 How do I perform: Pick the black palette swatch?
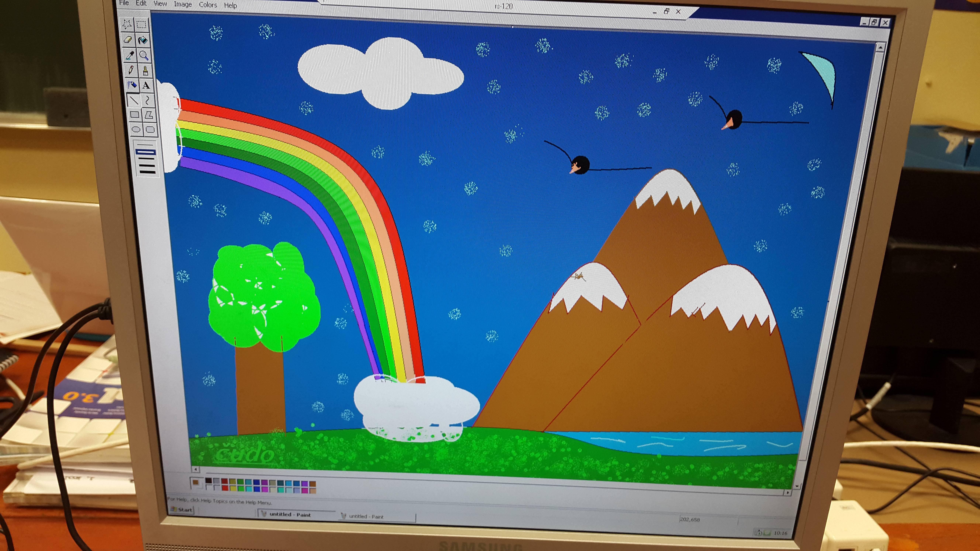click(209, 481)
